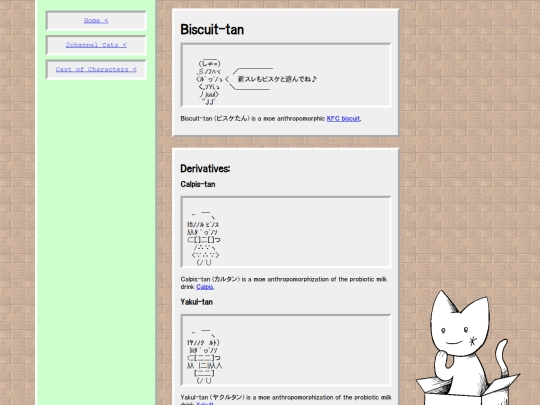
Task: Go to 2channel Cats page
Action: 96,45
